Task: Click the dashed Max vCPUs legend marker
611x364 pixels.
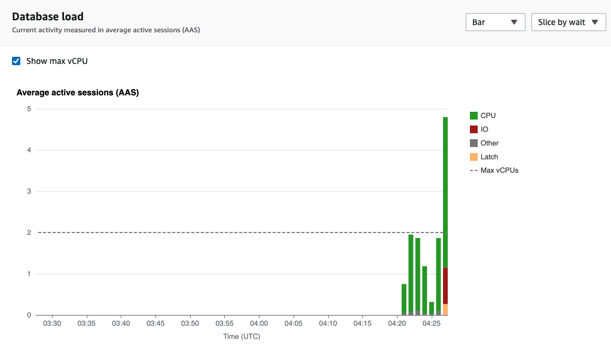Action: coord(473,170)
